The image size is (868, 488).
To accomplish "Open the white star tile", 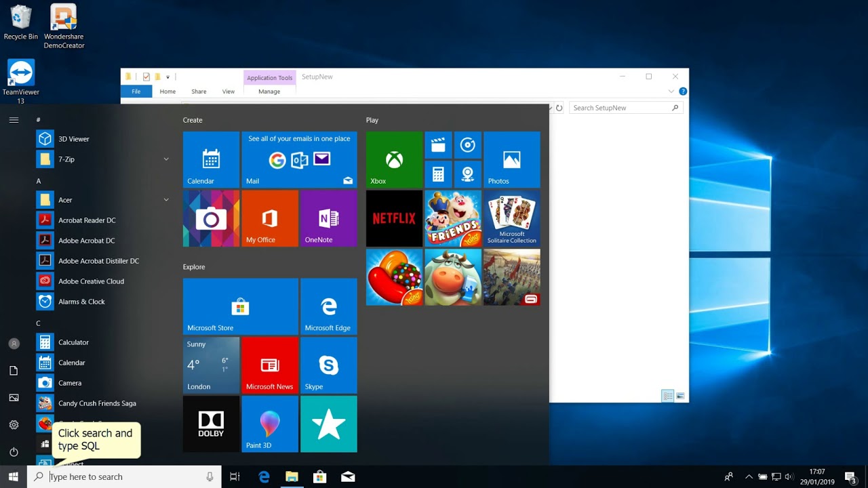I will [x=329, y=424].
